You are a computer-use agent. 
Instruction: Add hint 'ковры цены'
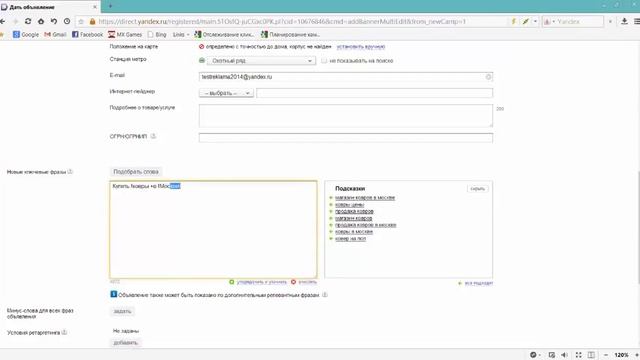tap(349, 204)
